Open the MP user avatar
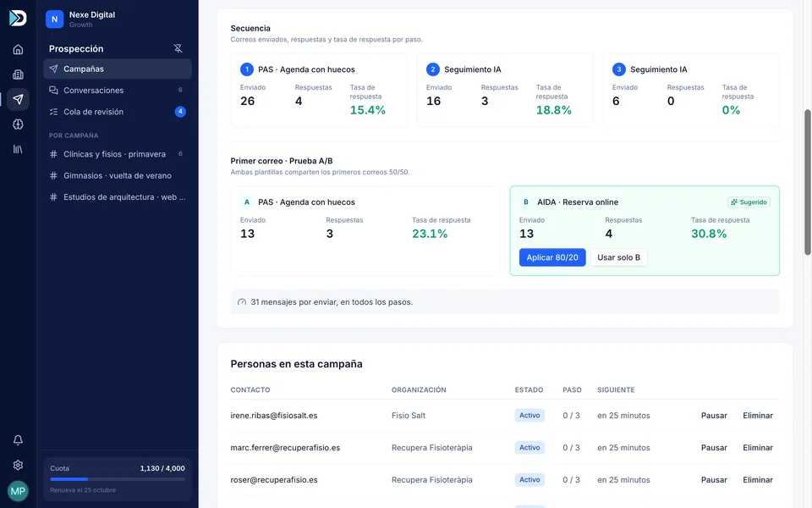The width and height of the screenshot is (812, 508). (18, 491)
